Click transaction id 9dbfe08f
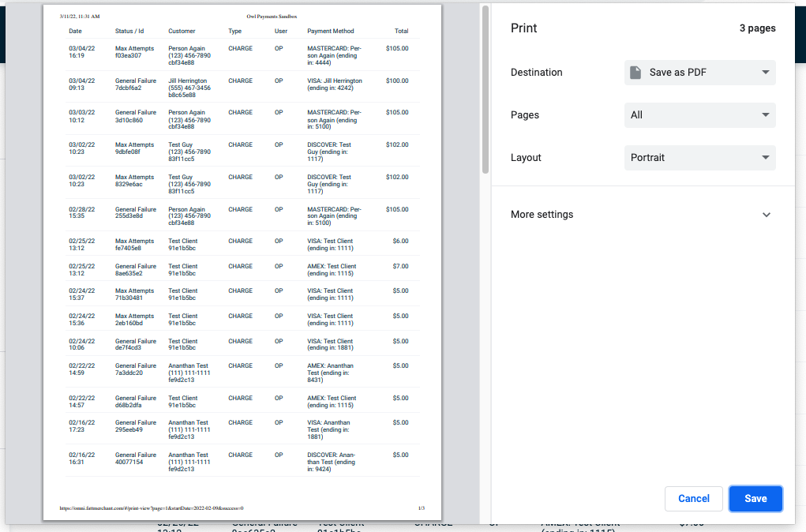Image resolution: width=806 pixels, height=532 pixels. pos(127,152)
